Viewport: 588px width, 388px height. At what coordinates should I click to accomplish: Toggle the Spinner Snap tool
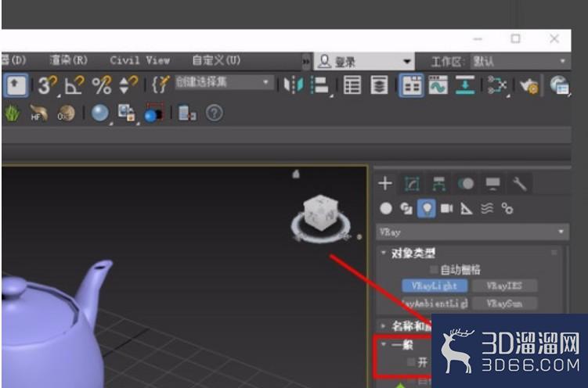(128, 85)
